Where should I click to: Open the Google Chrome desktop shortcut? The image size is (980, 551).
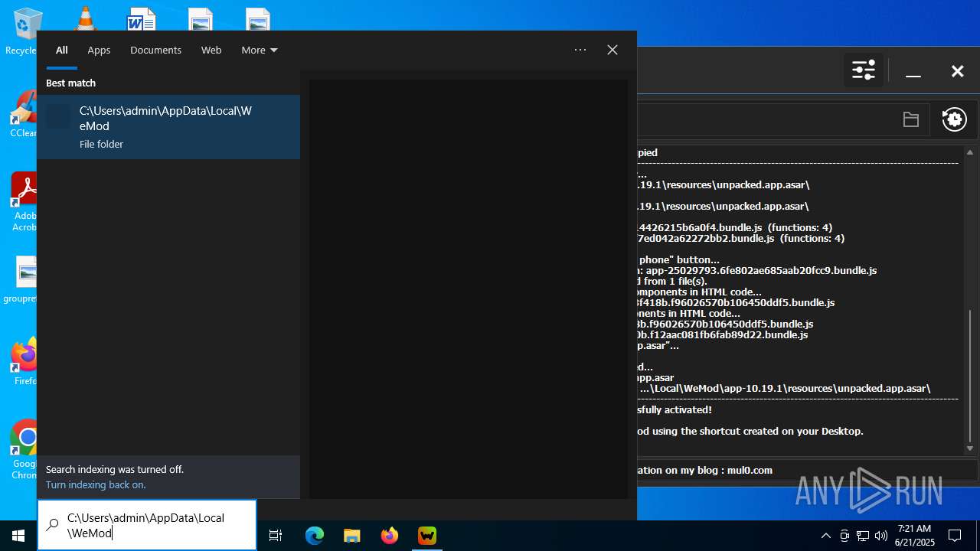point(24,450)
